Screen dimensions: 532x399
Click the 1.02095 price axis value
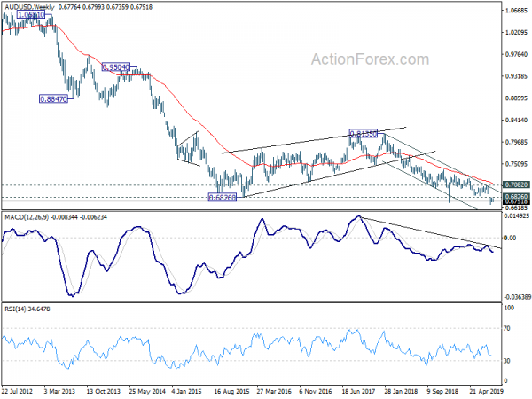click(516, 32)
